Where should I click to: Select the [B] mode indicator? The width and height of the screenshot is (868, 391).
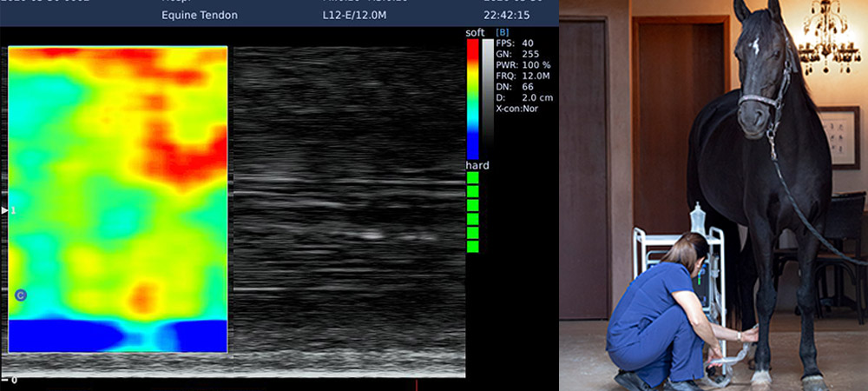point(503,32)
